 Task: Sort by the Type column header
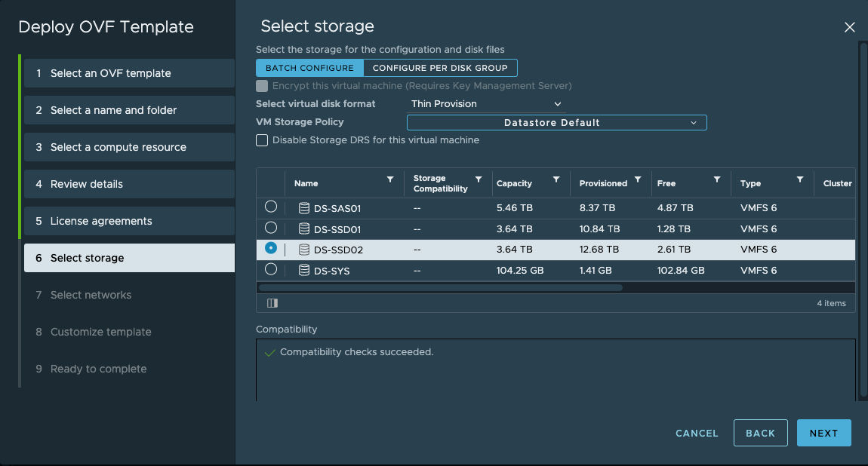(x=751, y=183)
